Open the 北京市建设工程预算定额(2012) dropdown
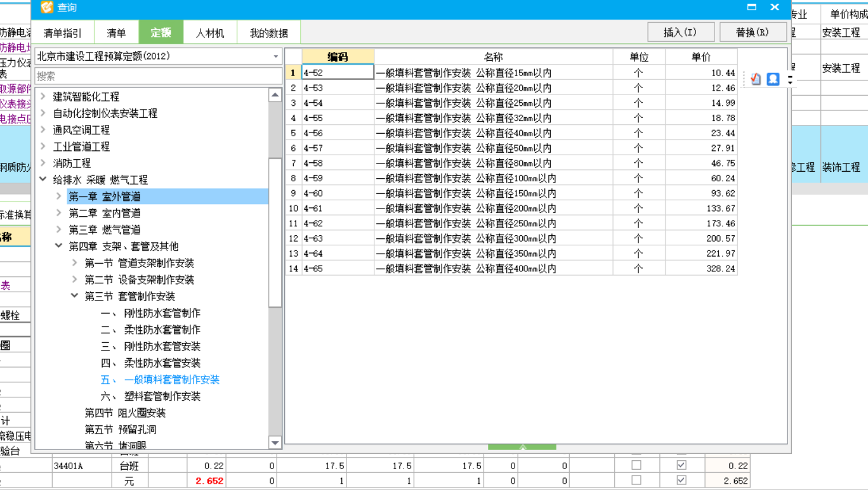868x490 pixels. tap(275, 56)
